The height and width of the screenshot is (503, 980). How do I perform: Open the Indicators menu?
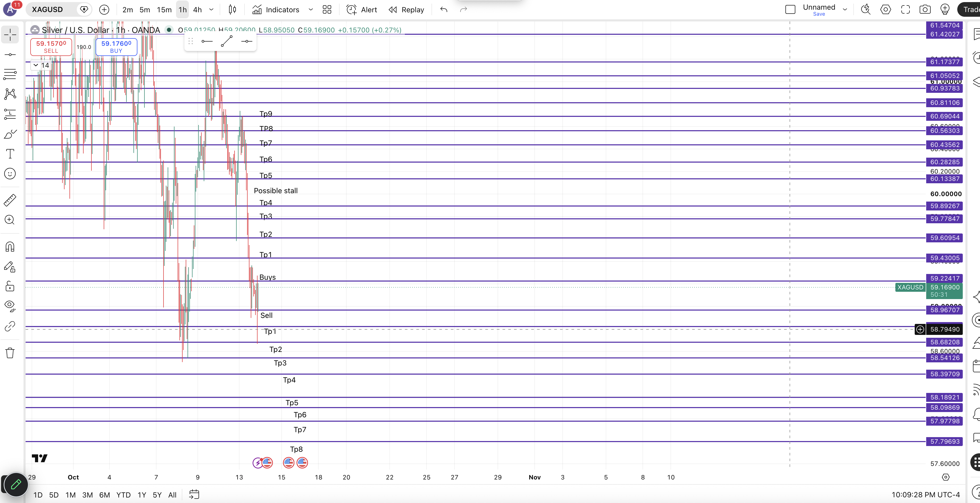tap(276, 9)
